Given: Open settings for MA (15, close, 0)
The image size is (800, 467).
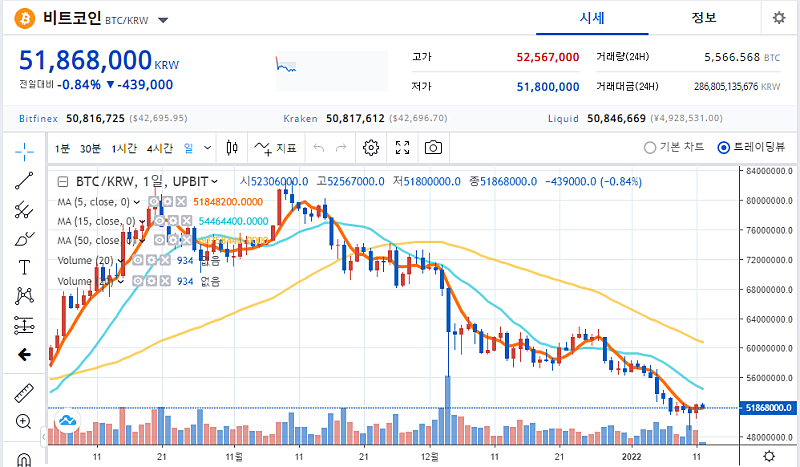Looking at the screenshot, I should (x=173, y=221).
